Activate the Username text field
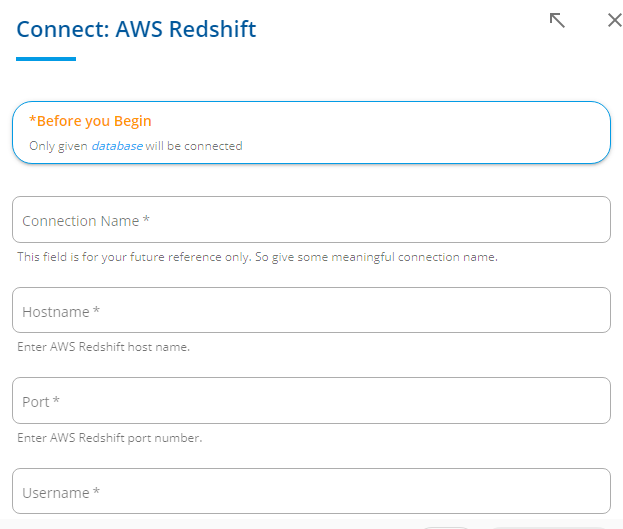 pyautogui.click(x=312, y=491)
